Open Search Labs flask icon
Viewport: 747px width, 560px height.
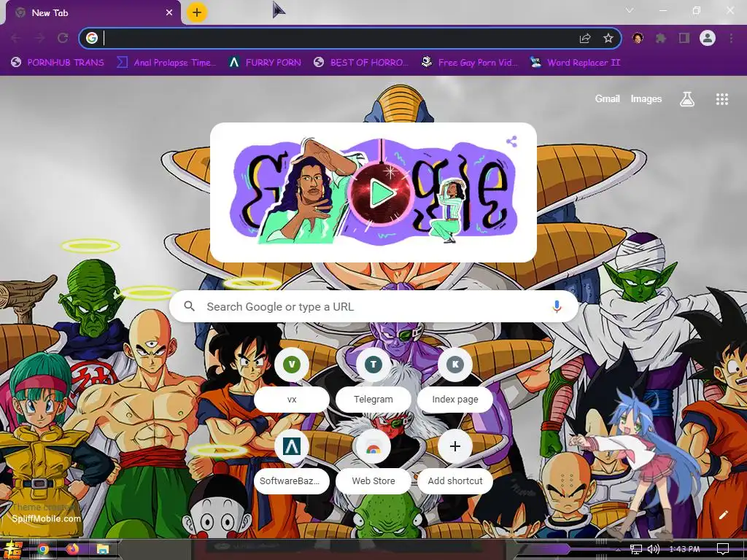[x=686, y=99]
